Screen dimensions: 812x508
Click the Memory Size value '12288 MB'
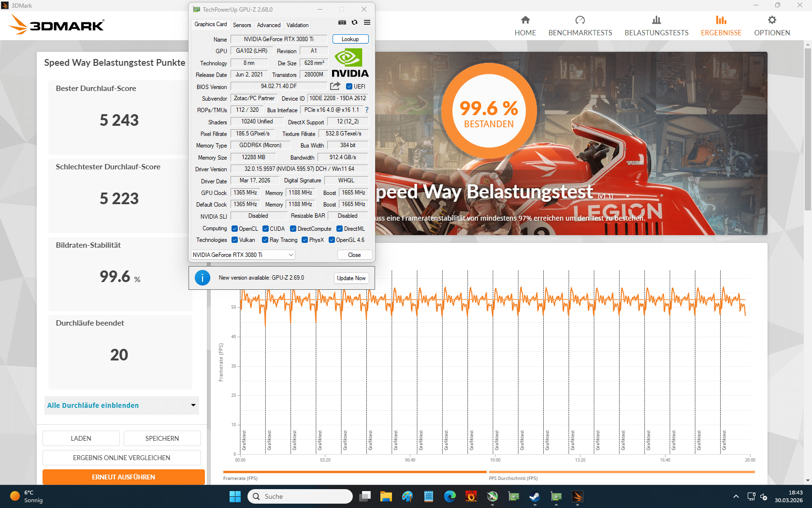click(x=253, y=157)
